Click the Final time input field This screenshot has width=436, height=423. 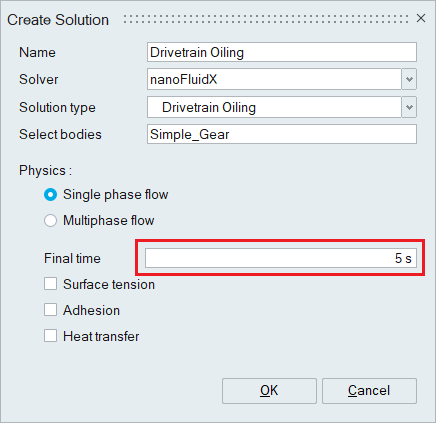(x=281, y=258)
